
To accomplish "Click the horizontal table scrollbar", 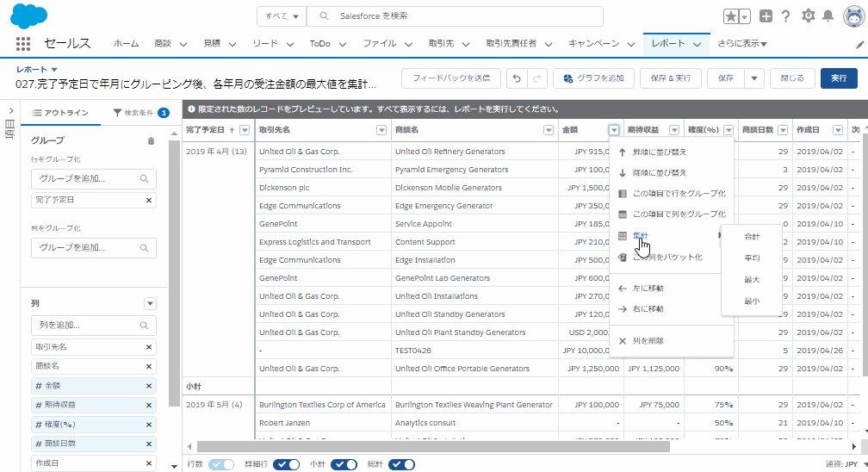I will (x=433, y=446).
